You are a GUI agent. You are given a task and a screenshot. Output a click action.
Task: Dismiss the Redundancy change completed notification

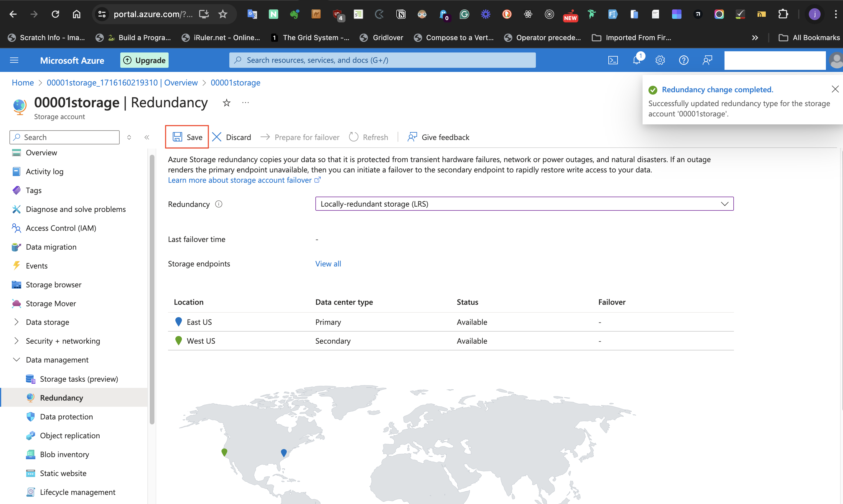click(835, 89)
